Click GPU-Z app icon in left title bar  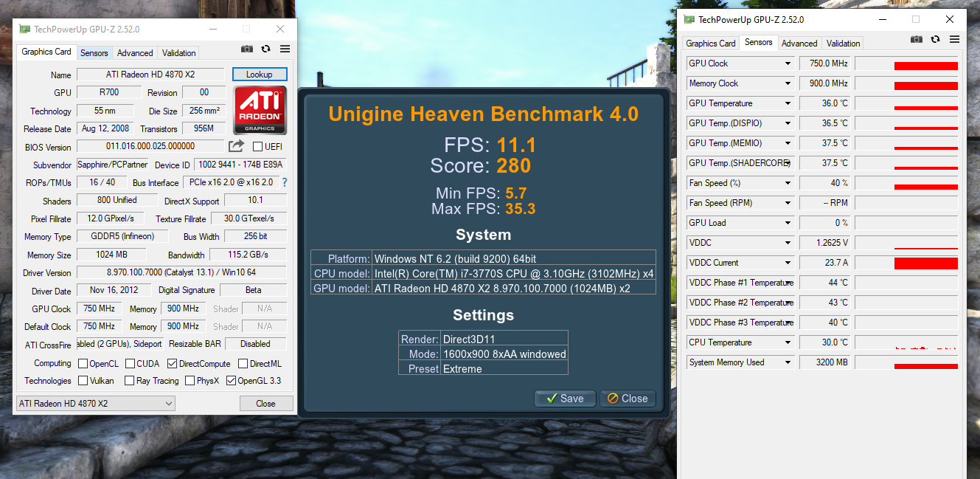click(x=25, y=29)
